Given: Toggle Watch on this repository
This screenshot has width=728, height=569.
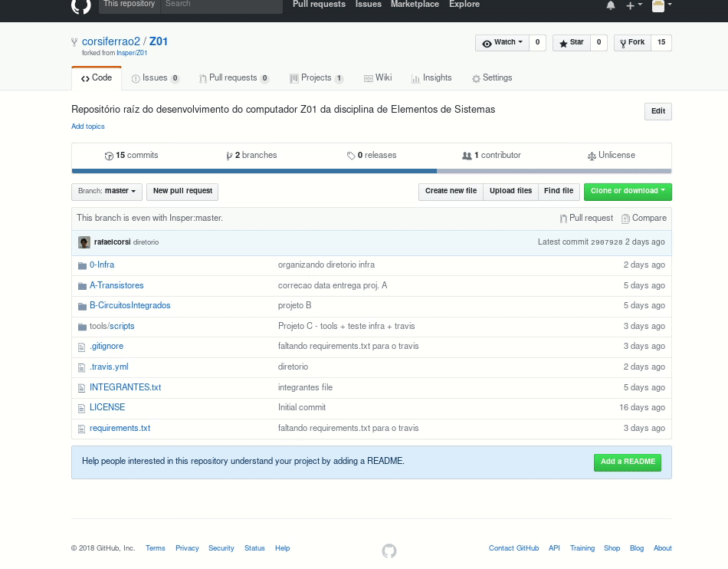Looking at the screenshot, I should click(x=502, y=43).
